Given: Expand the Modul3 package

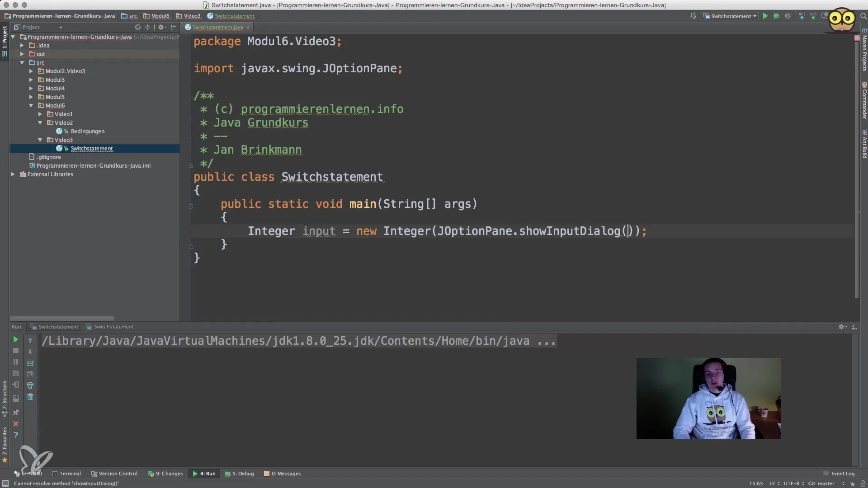Looking at the screenshot, I should coord(31,80).
